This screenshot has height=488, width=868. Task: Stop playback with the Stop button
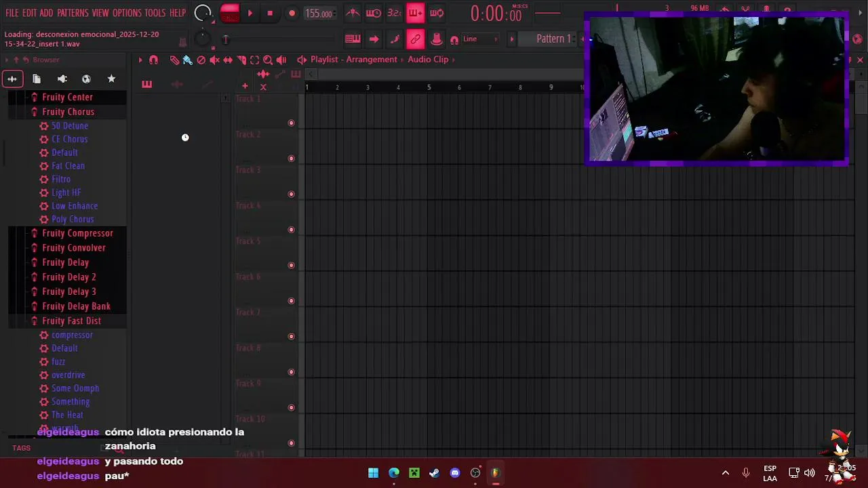click(x=270, y=13)
